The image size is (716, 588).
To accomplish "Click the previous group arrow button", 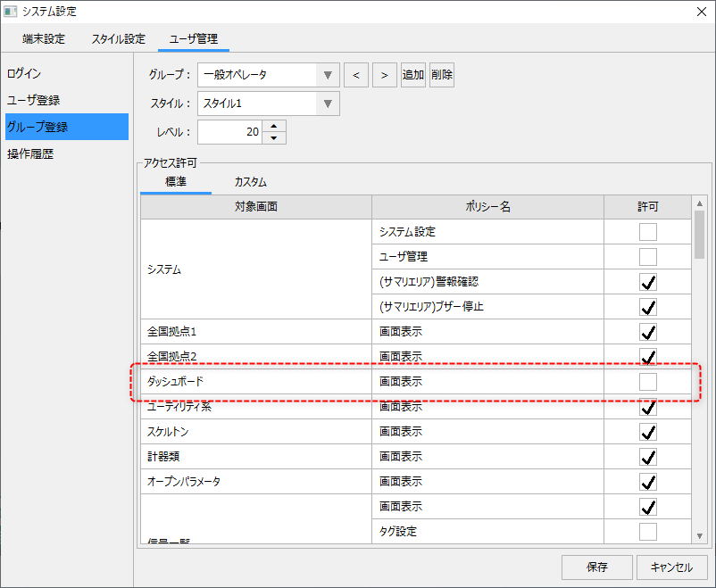I will tap(355, 75).
